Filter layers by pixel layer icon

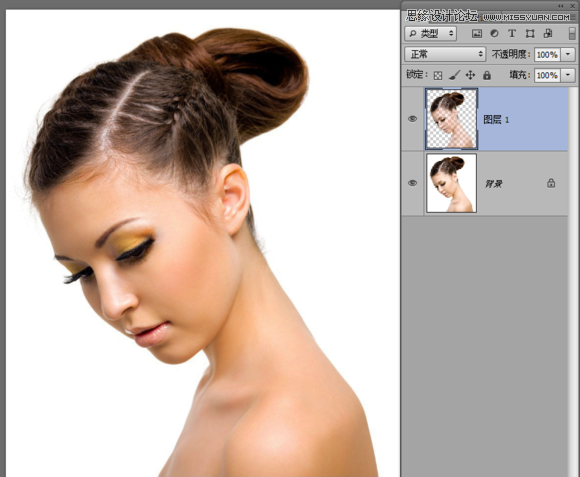pos(476,34)
